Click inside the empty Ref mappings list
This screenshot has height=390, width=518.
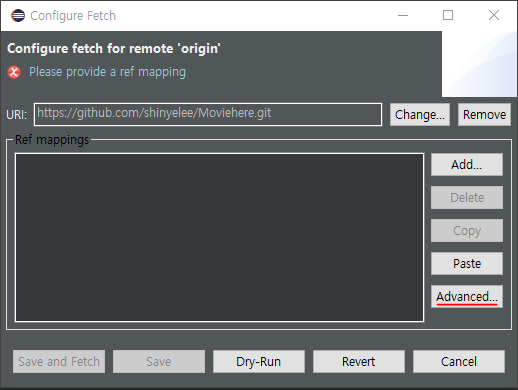[x=219, y=237]
